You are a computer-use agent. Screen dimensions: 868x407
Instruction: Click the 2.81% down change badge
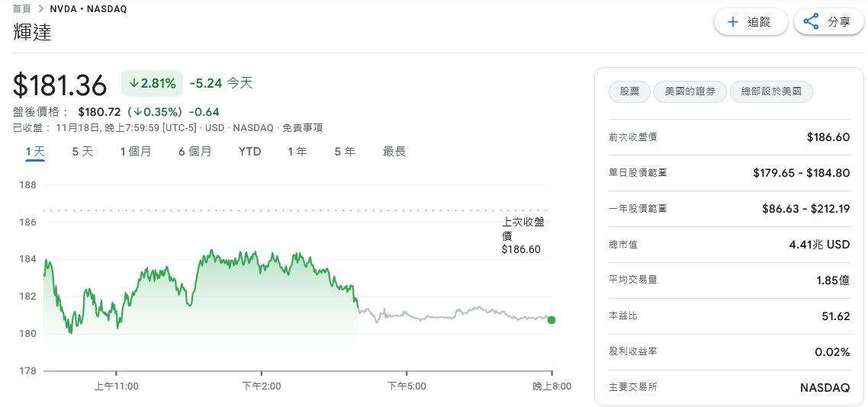[152, 83]
